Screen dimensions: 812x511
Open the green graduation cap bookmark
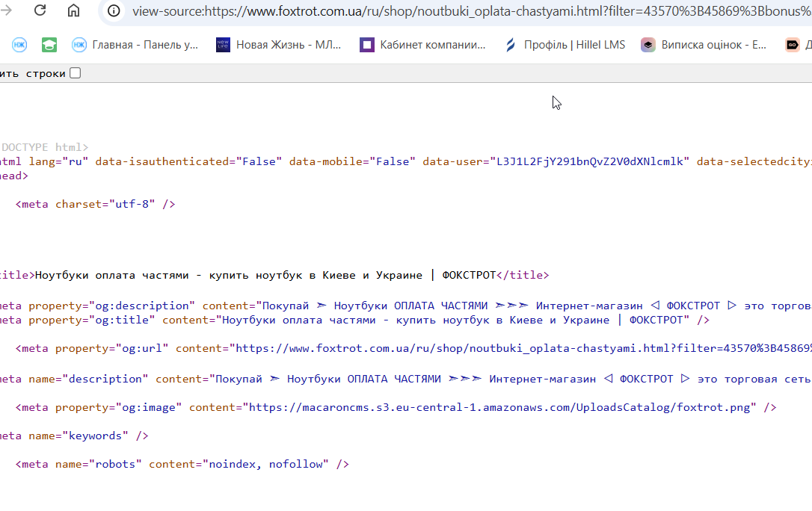49,45
